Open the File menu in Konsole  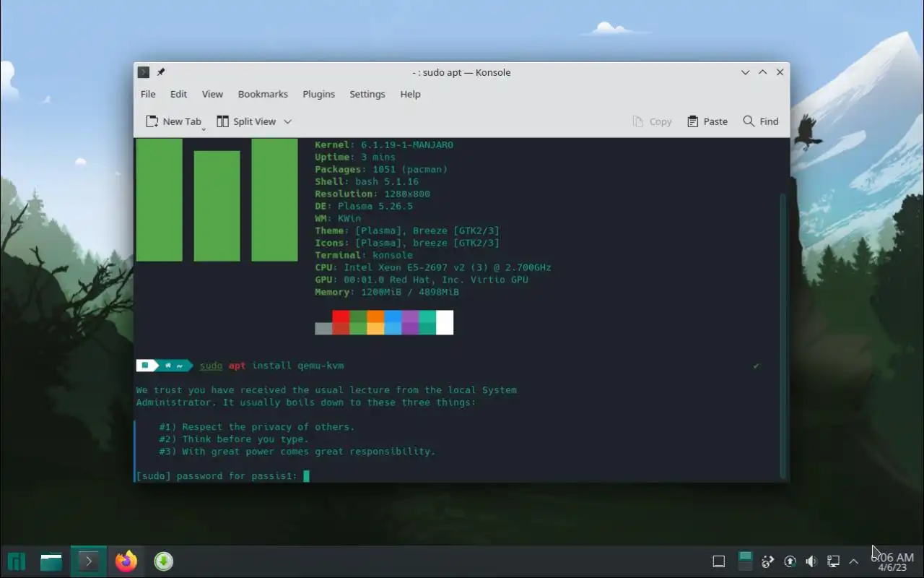coord(148,94)
